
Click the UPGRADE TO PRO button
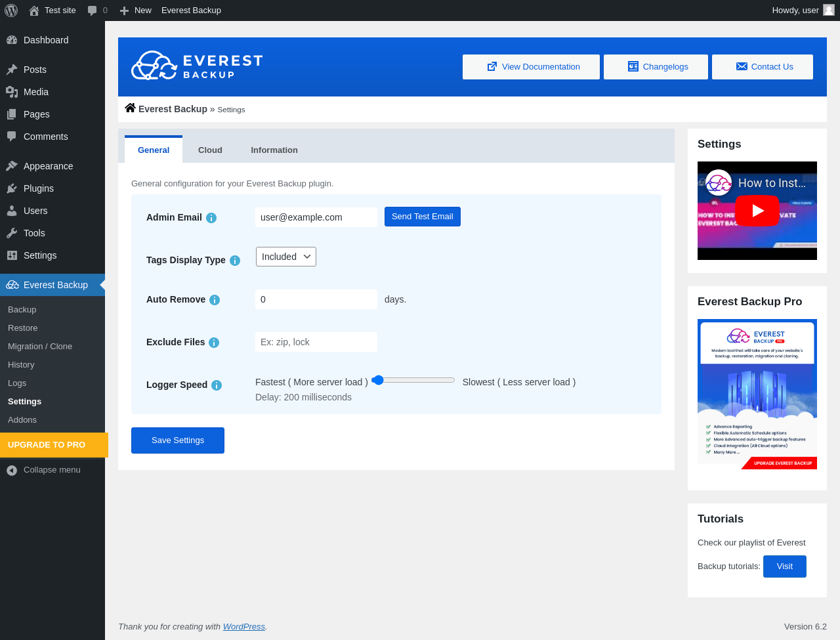click(x=54, y=445)
